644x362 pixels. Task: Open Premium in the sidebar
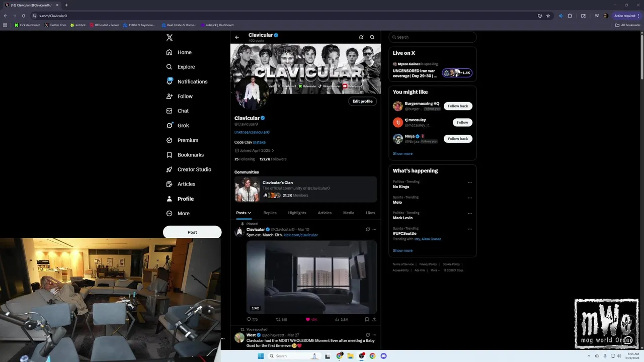(x=182, y=140)
